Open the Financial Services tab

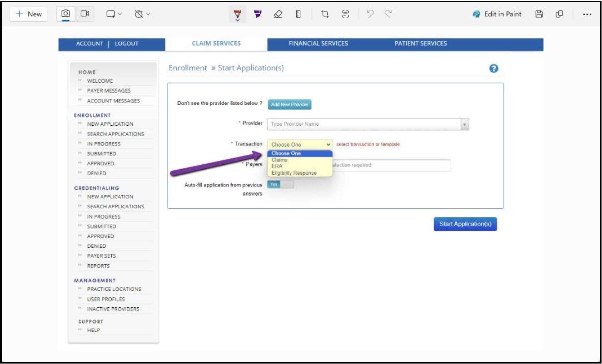coord(318,44)
